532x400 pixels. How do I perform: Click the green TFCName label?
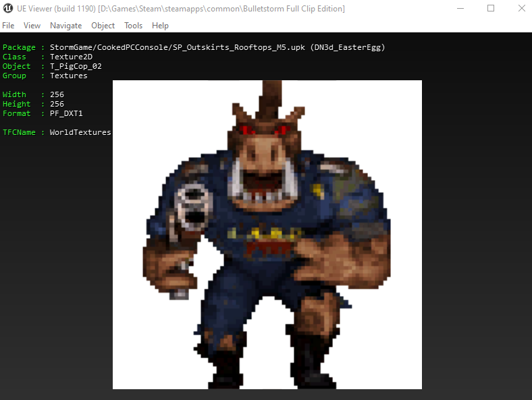click(x=19, y=132)
